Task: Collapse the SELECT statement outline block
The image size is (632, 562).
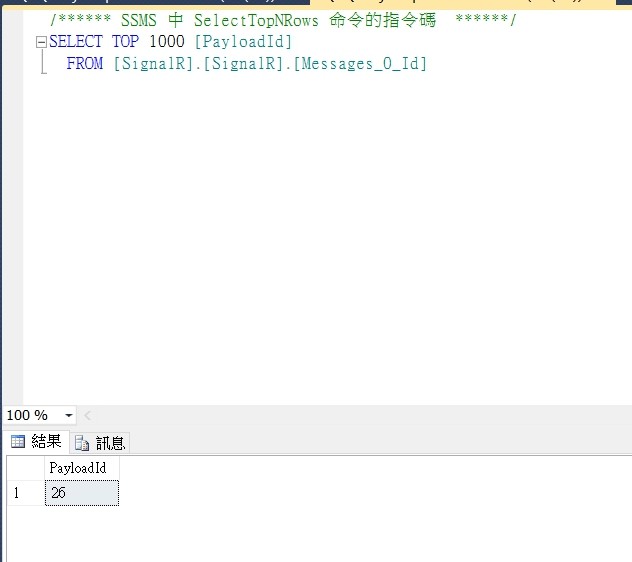Action: 41,42
